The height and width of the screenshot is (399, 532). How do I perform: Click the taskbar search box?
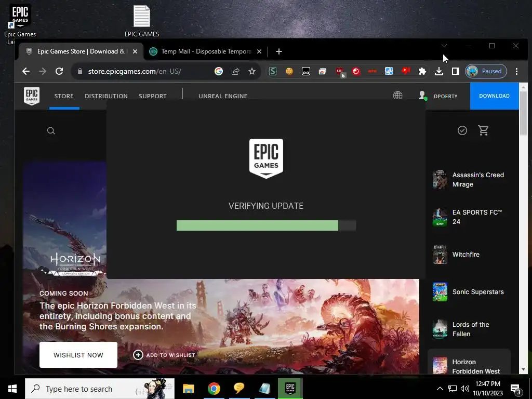point(100,389)
